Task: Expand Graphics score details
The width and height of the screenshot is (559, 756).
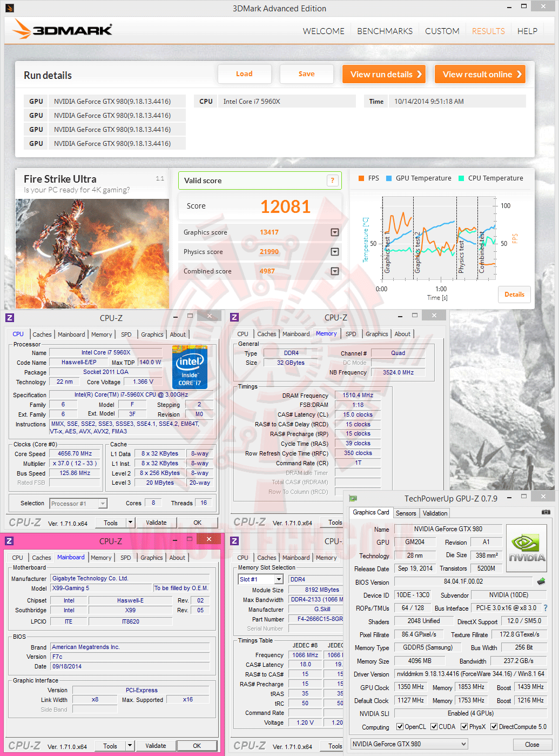Action: pos(335,232)
